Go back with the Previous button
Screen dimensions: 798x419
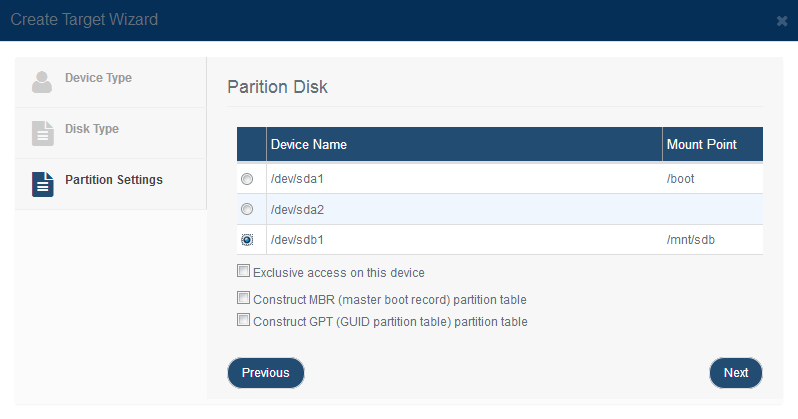266,373
